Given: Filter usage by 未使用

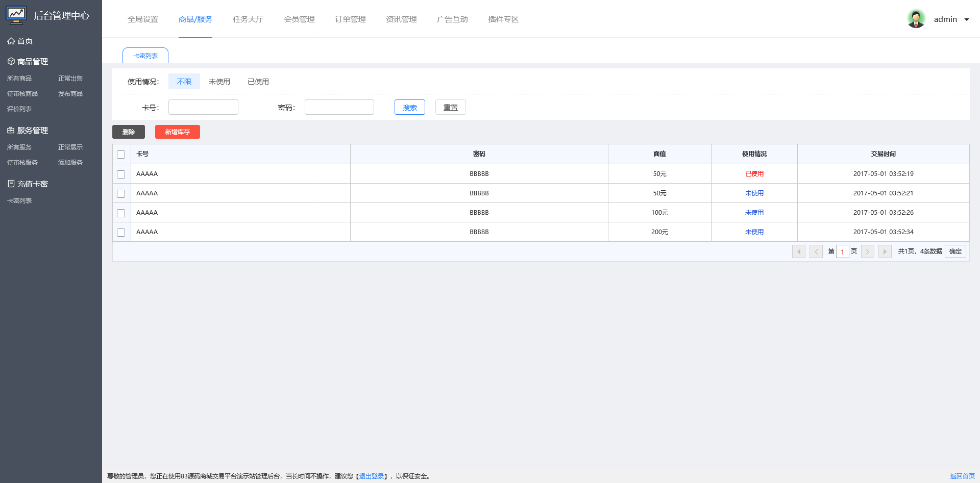Looking at the screenshot, I should (x=219, y=82).
